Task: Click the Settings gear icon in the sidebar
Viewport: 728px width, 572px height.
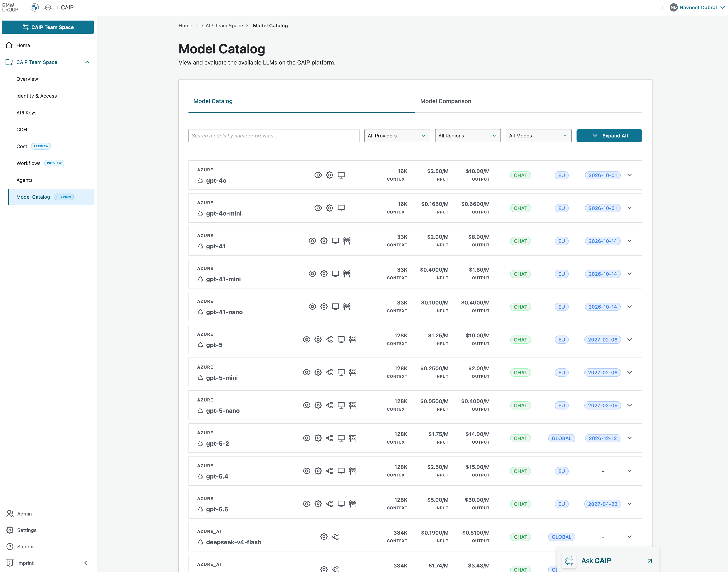Action: coord(10,530)
